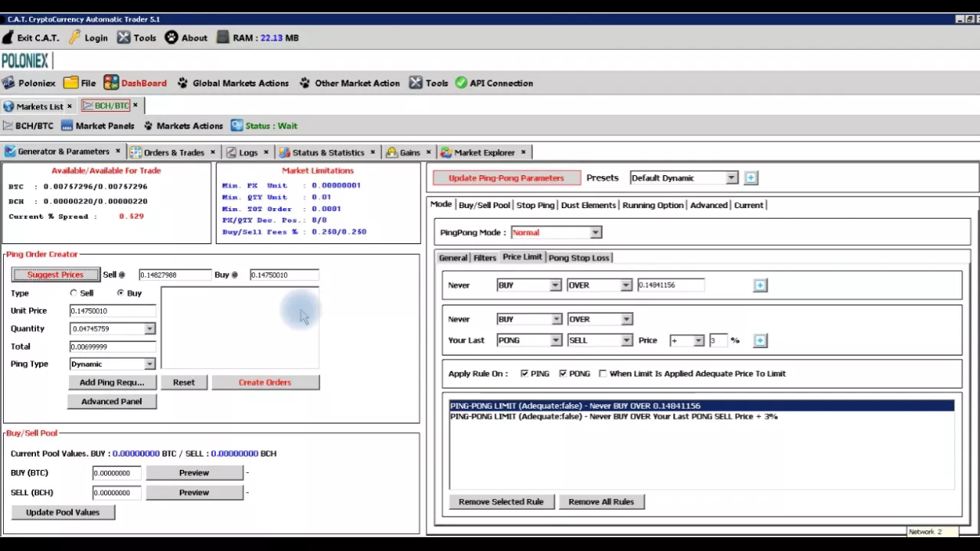Open Global Markets Actions paw icon
This screenshot has height=551, width=980.
[183, 83]
